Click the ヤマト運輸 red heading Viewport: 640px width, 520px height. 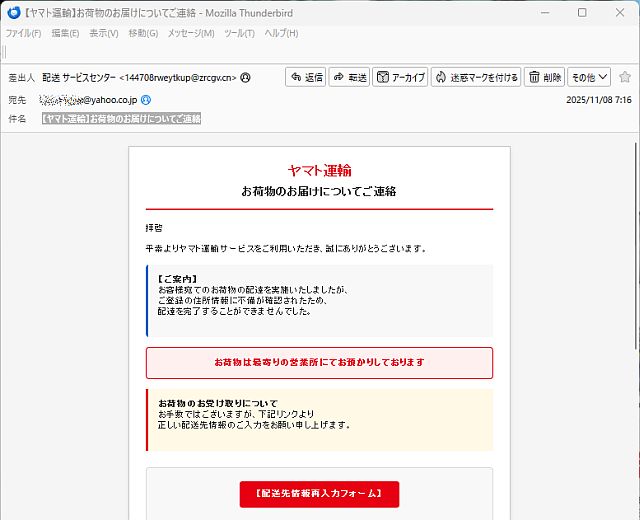(320, 170)
